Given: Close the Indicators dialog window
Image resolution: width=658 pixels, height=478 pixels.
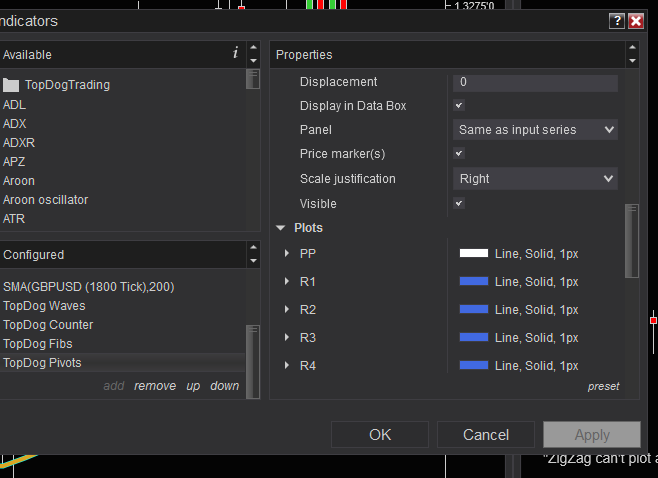Looking at the screenshot, I should point(636,21).
